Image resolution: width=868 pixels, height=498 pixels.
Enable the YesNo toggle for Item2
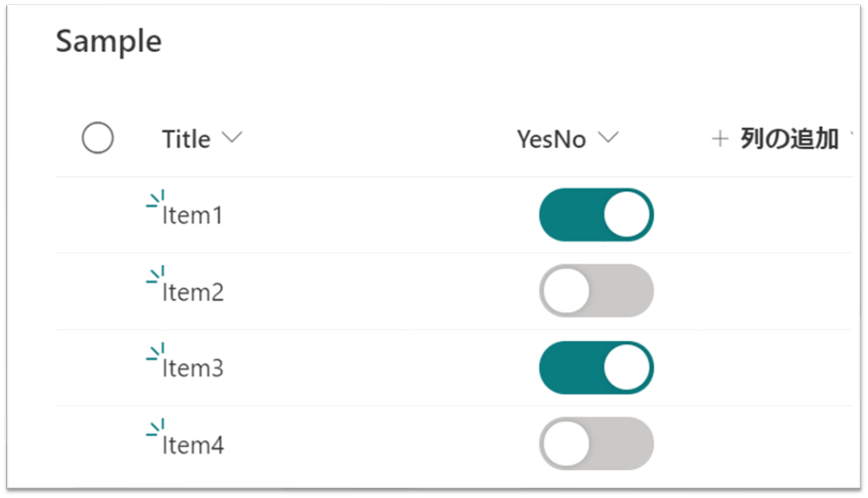click(596, 291)
